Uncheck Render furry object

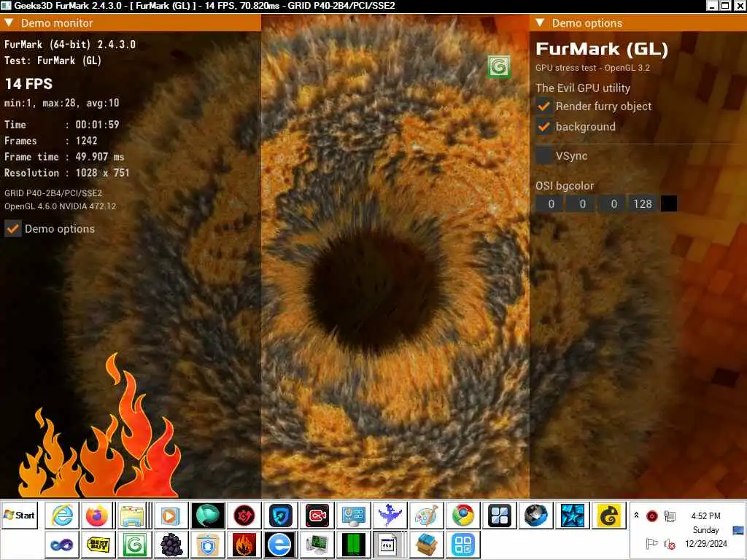[x=543, y=106]
